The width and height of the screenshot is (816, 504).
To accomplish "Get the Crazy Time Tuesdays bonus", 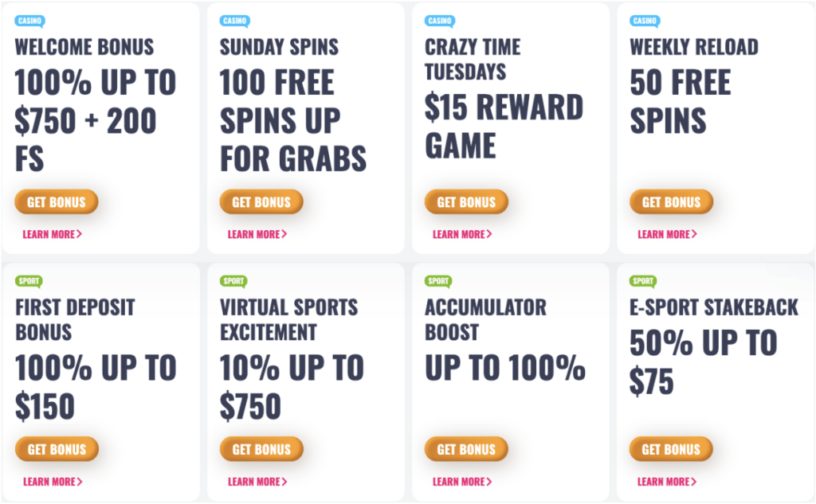I will coord(466,201).
